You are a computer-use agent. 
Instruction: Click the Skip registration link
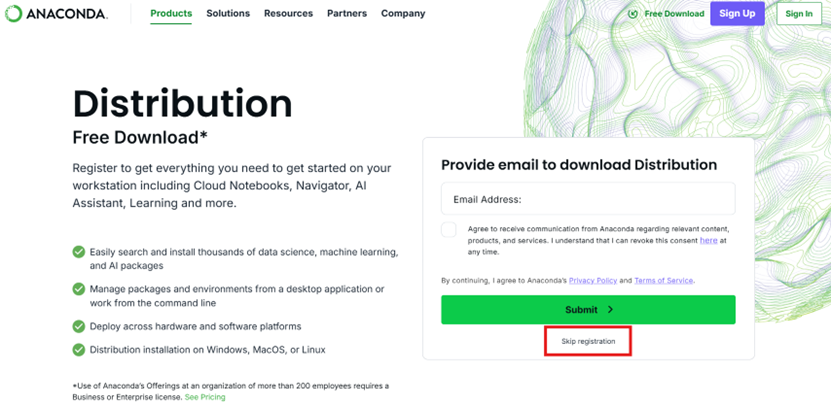click(x=588, y=342)
